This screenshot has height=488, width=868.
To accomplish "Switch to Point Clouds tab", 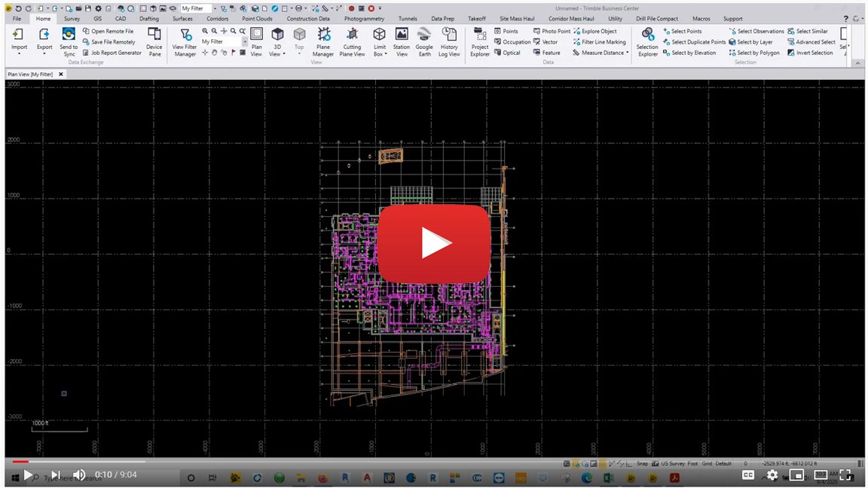I will pos(258,19).
